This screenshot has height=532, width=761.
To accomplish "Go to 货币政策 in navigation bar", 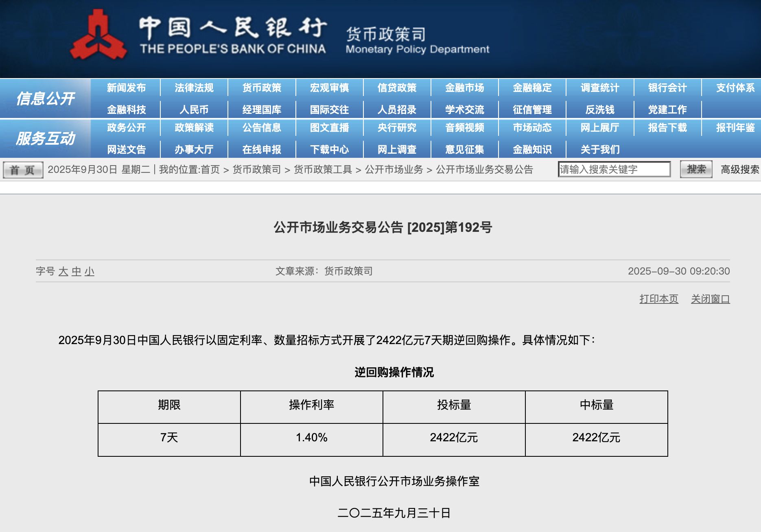I will click(x=262, y=88).
